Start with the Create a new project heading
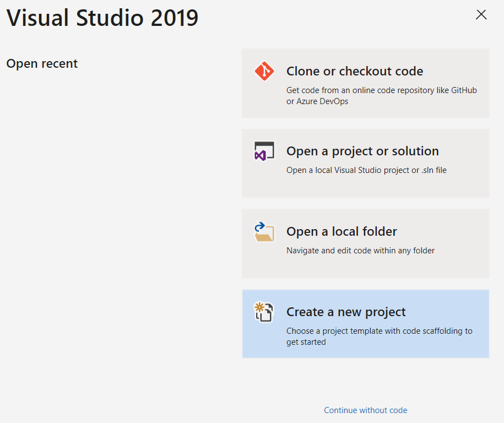504x423 pixels. click(346, 312)
